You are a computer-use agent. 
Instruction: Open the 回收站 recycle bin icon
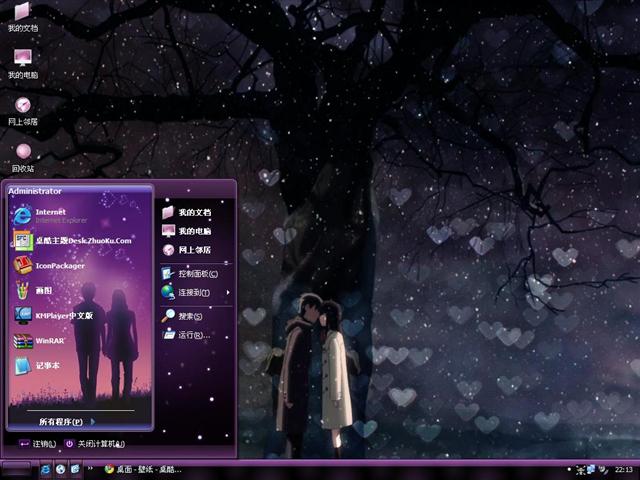click(x=23, y=158)
